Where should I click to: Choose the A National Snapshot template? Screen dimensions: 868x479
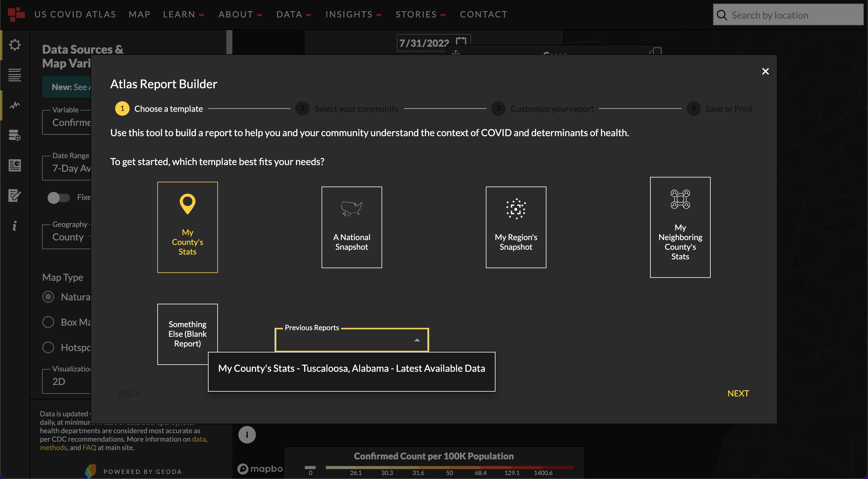(351, 227)
